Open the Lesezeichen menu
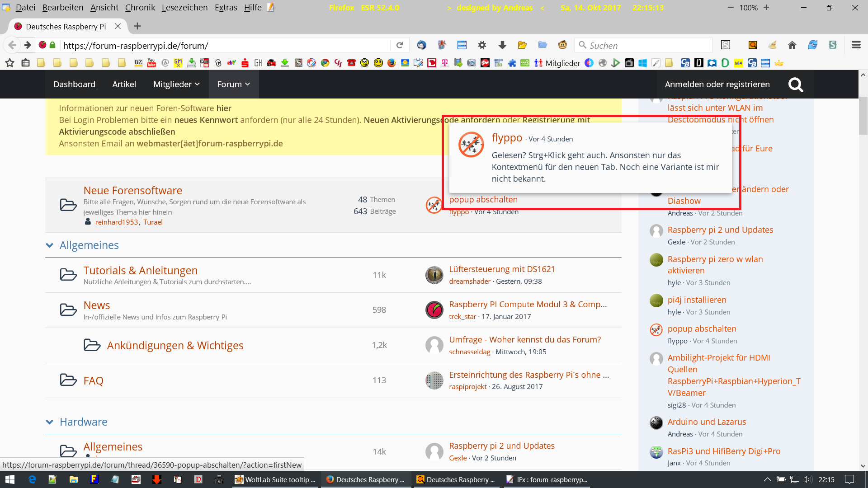Image resolution: width=868 pixels, height=488 pixels. tap(184, 8)
